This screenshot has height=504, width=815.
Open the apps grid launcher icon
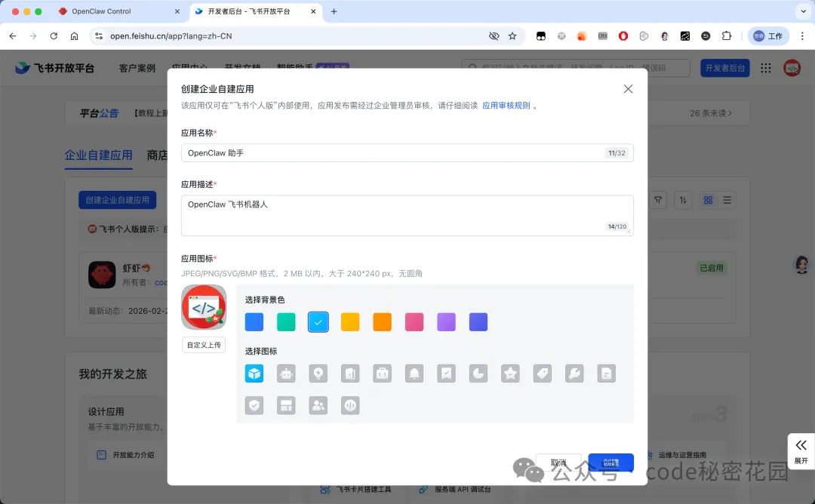tap(766, 68)
